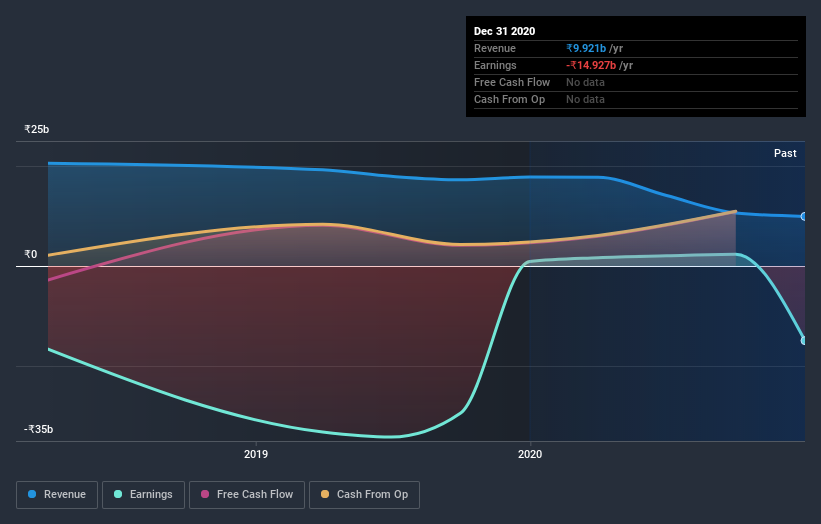Toggle the Free Cash Flow legend button
This screenshot has width=821, height=524.
click(x=247, y=495)
